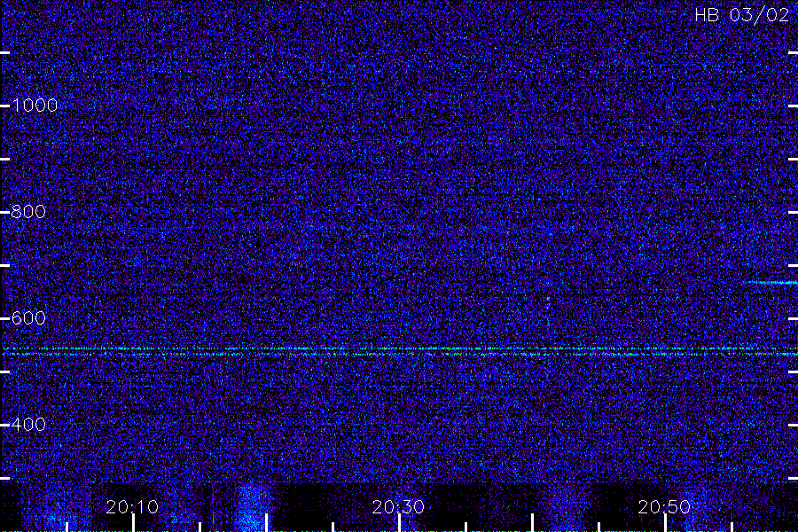Click the 20:50 time axis label
This screenshot has width=798, height=532.
pos(664,507)
